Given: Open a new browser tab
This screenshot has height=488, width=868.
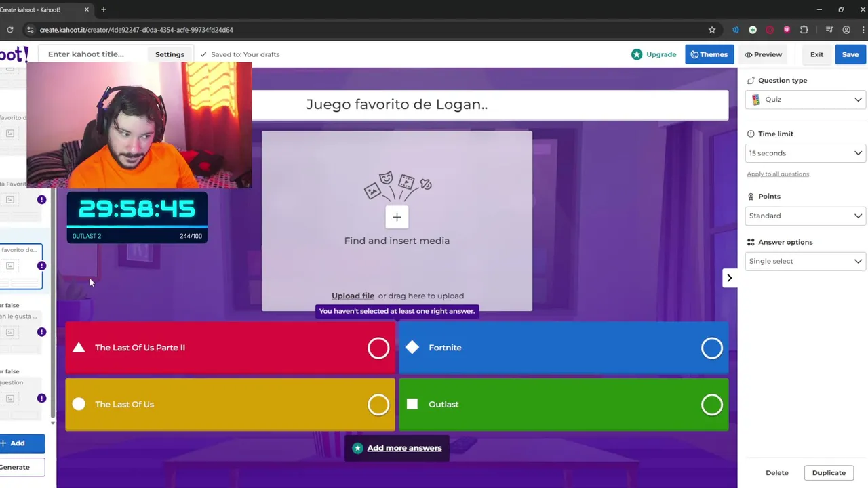Looking at the screenshot, I should coord(104,9).
